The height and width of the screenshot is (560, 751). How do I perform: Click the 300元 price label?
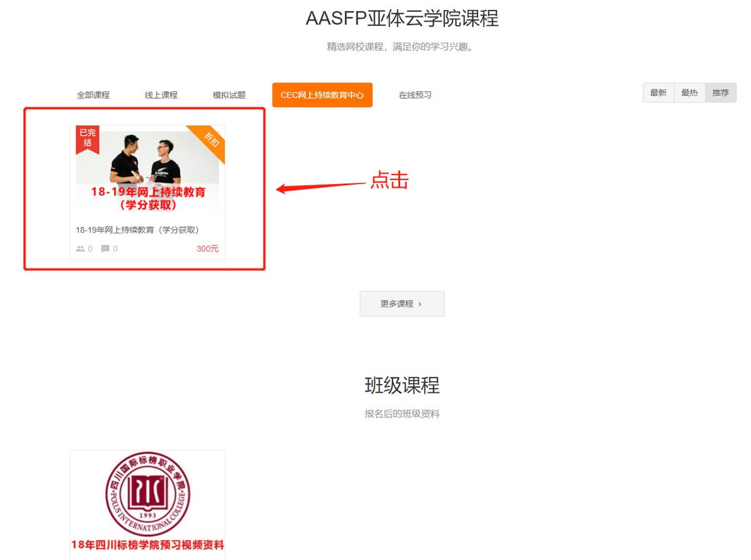[208, 248]
